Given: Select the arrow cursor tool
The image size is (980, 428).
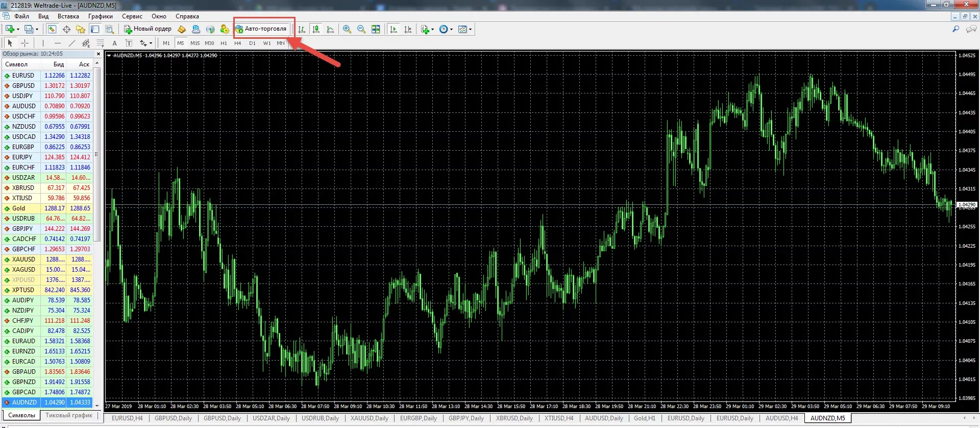Looking at the screenshot, I should pyautogui.click(x=10, y=43).
